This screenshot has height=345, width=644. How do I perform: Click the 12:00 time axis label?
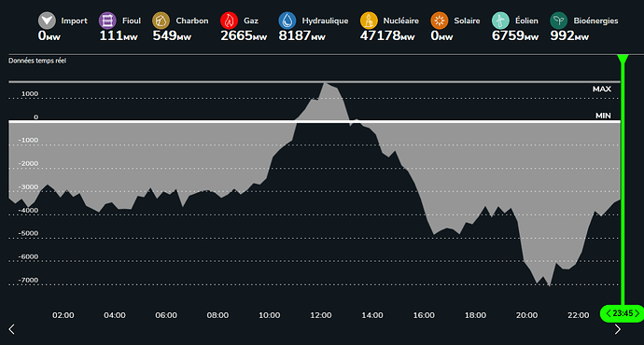pyautogui.click(x=321, y=315)
